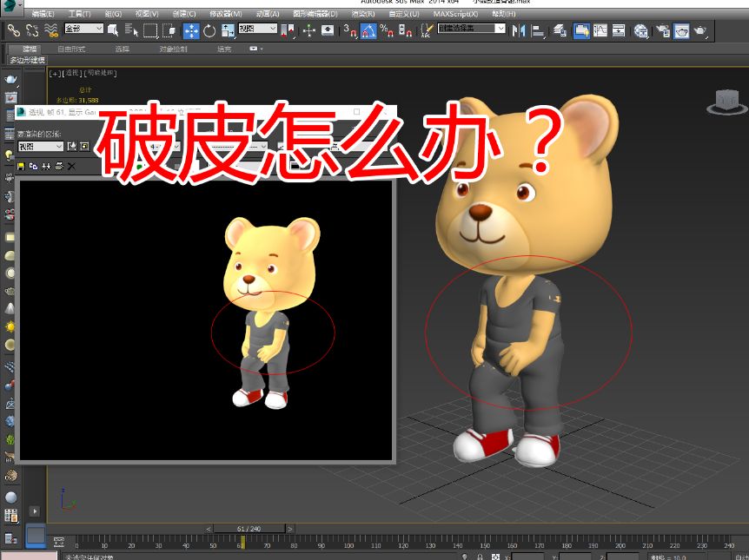This screenshot has height=560, width=749.
Task: Toggle Window/Crossing selection mode
Action: pos(169,30)
